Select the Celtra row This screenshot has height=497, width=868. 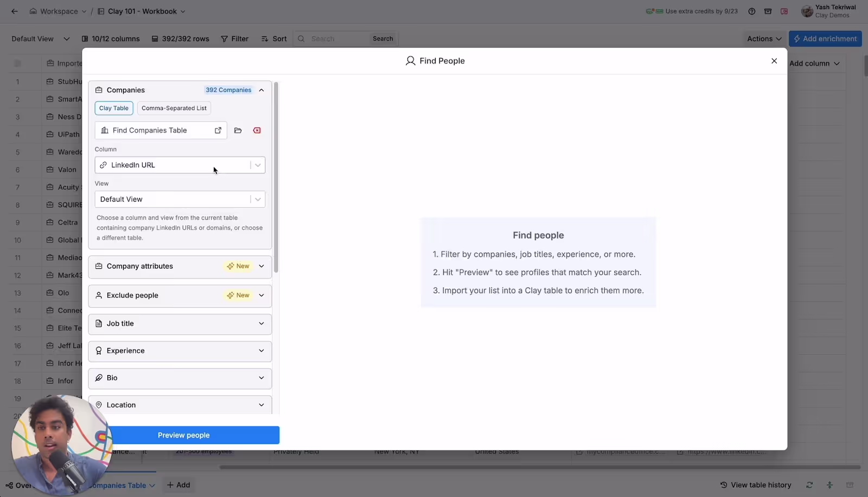[x=67, y=223]
